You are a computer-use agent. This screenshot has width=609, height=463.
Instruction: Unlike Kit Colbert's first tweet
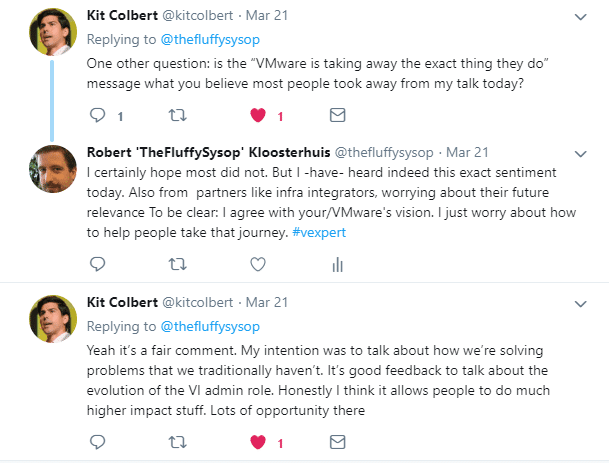(x=257, y=116)
